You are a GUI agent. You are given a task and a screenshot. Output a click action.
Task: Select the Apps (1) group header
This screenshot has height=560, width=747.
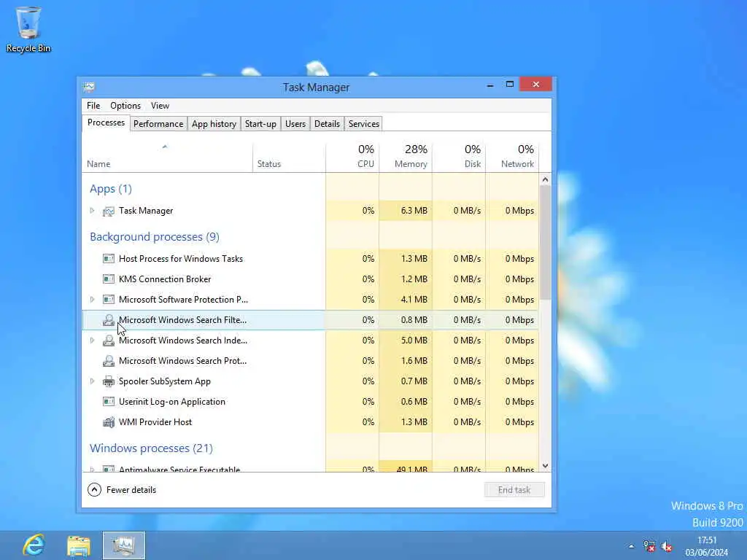[111, 189]
